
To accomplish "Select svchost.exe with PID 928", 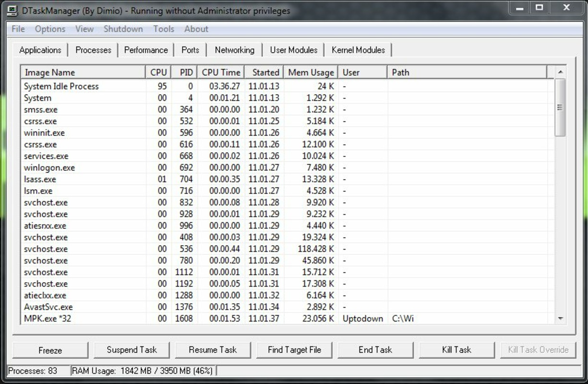I will click(x=287, y=214).
